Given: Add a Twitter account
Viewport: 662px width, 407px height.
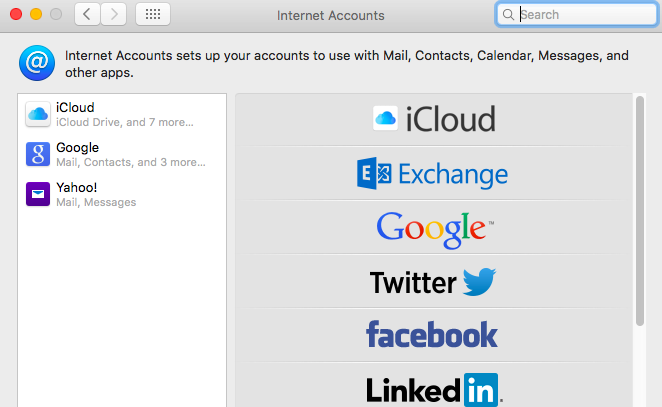Looking at the screenshot, I should pyautogui.click(x=434, y=282).
